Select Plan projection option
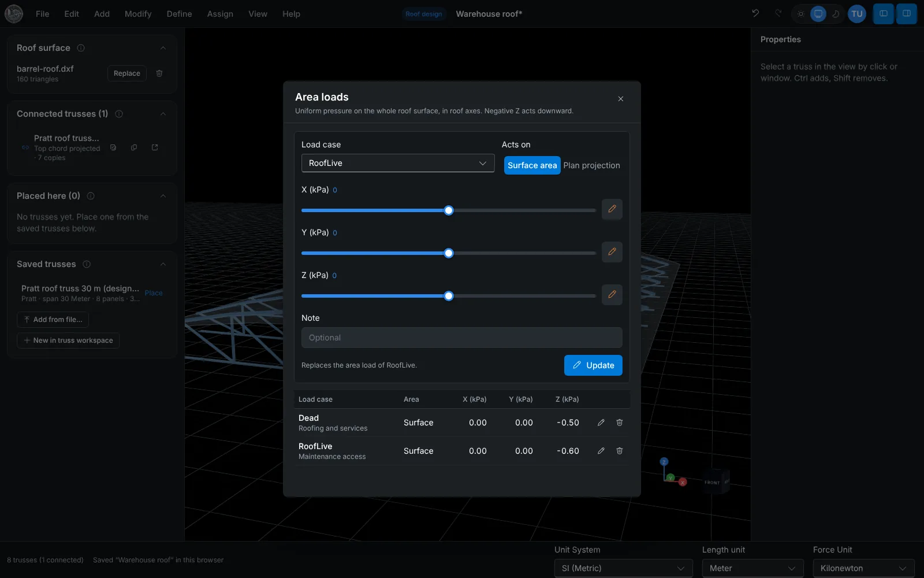The image size is (924, 578). (591, 165)
